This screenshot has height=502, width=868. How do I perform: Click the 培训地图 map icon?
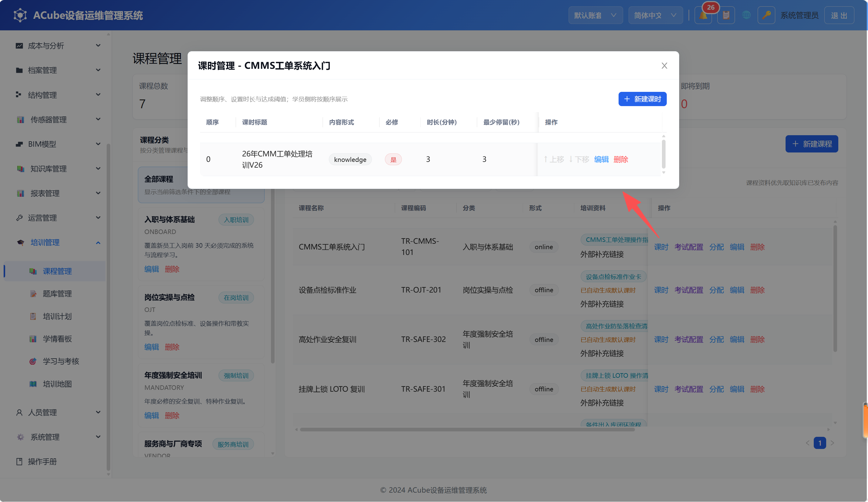(x=33, y=383)
